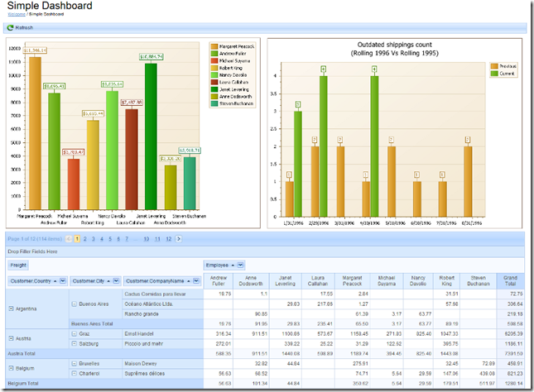Collapse the Austria country row
Screen dimensions: 534x392
pyautogui.click(x=11, y=338)
